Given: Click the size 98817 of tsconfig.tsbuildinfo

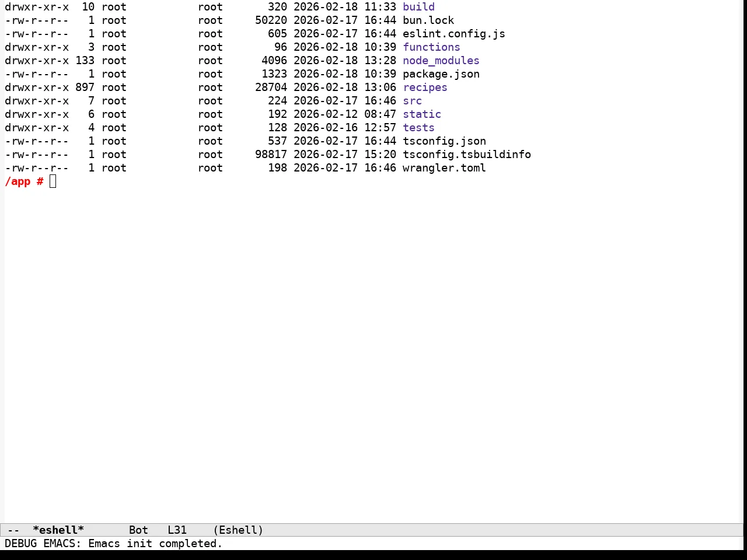Looking at the screenshot, I should tap(271, 155).
